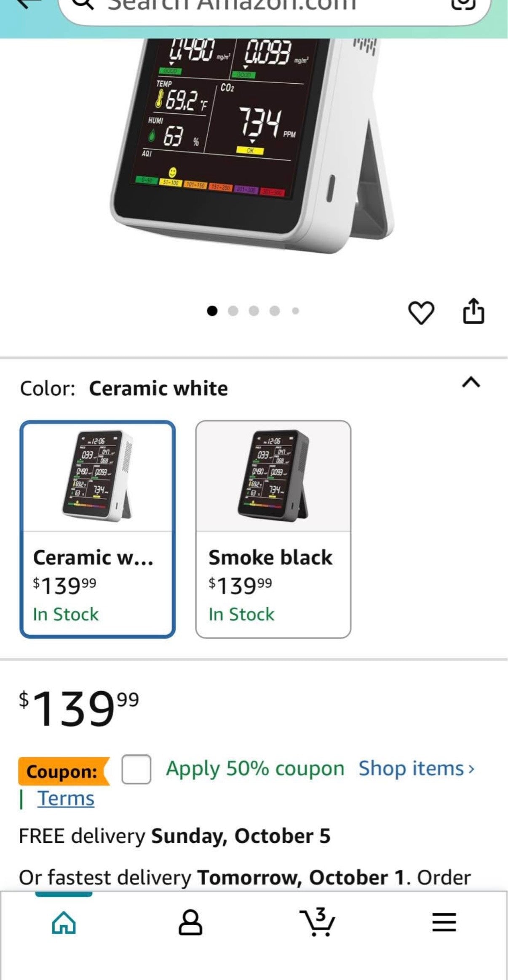Select the Smoke black color option
The width and height of the screenshot is (508, 980).
(x=273, y=529)
